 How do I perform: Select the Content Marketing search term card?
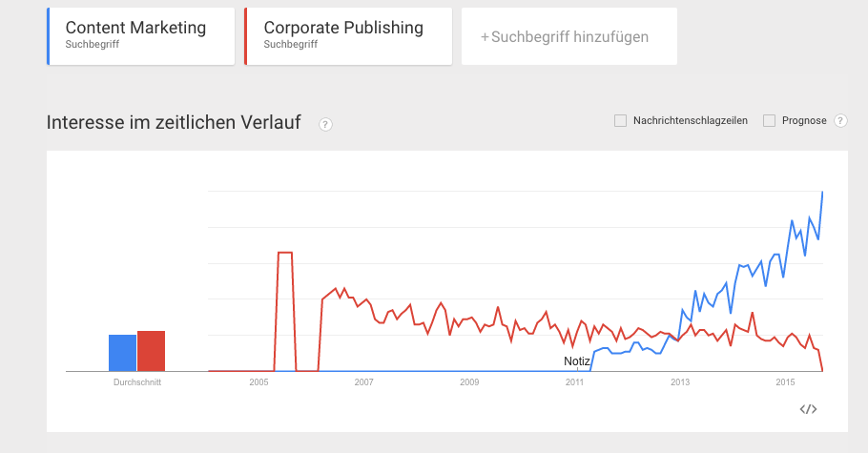141,36
